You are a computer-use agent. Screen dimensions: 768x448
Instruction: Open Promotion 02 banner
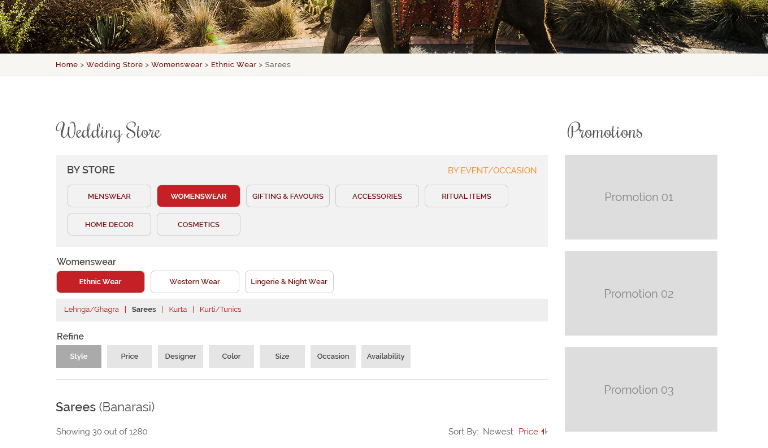[x=641, y=293]
